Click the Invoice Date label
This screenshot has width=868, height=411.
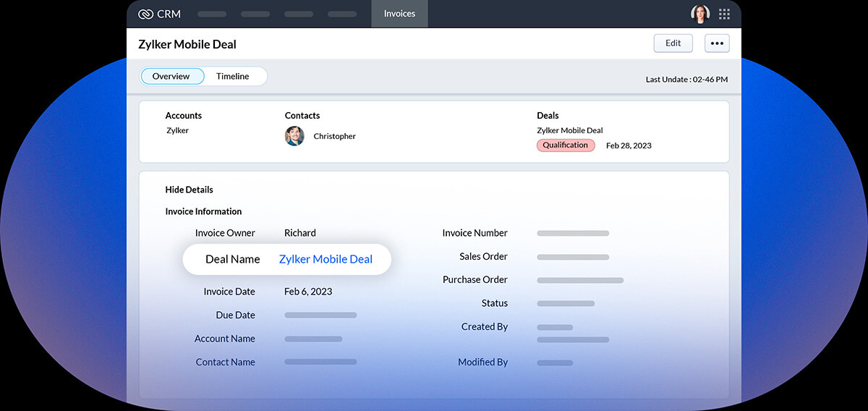click(x=229, y=292)
